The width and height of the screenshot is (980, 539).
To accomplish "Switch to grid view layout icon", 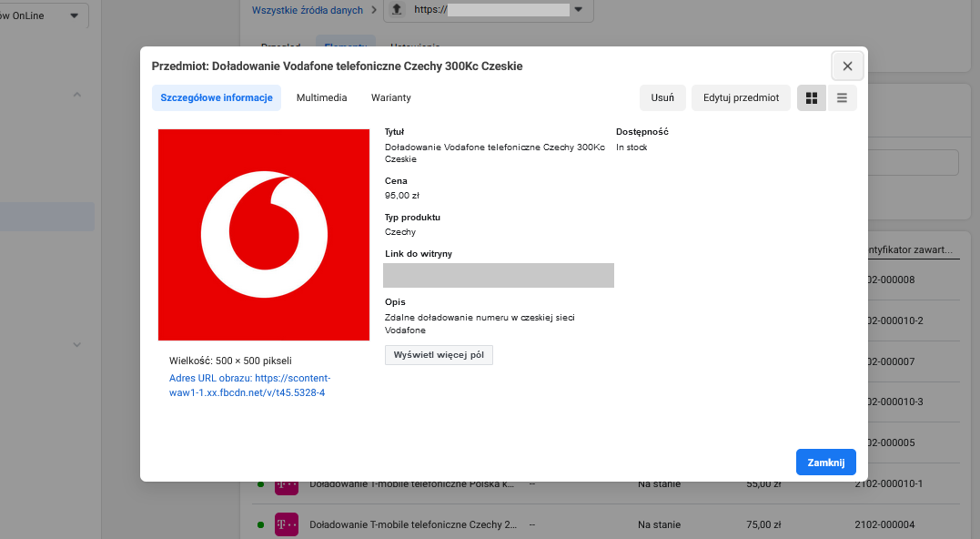I will coord(812,97).
